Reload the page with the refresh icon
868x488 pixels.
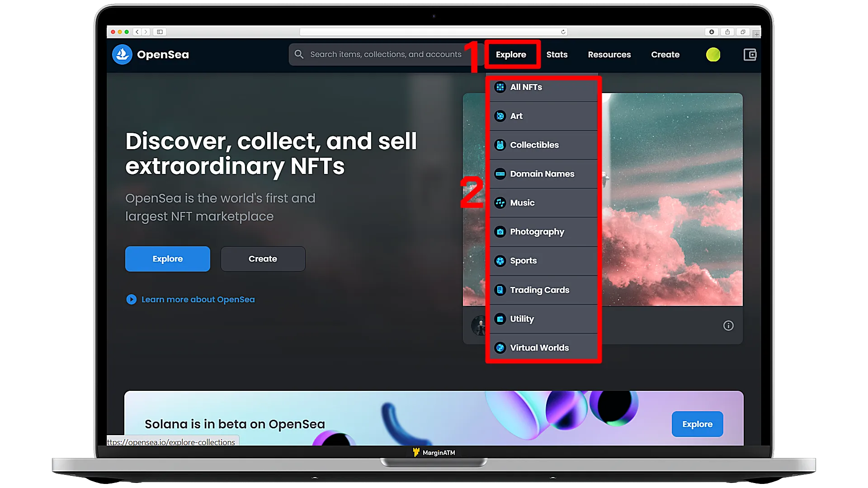coord(563,32)
